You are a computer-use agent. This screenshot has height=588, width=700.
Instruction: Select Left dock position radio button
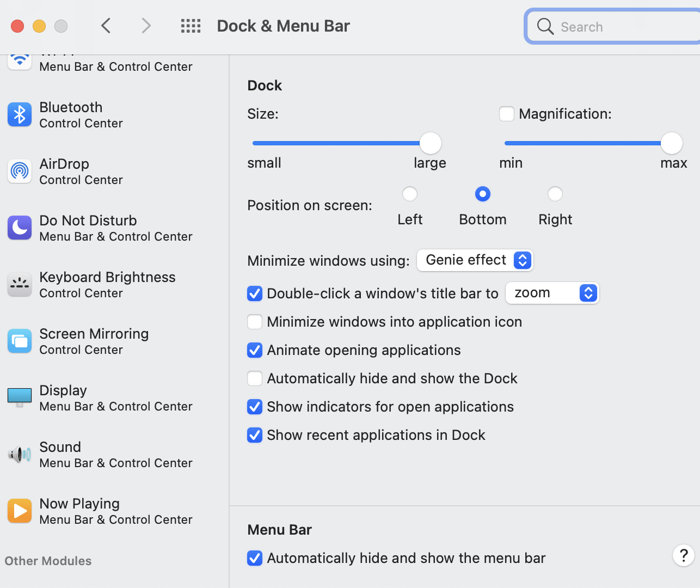[410, 194]
